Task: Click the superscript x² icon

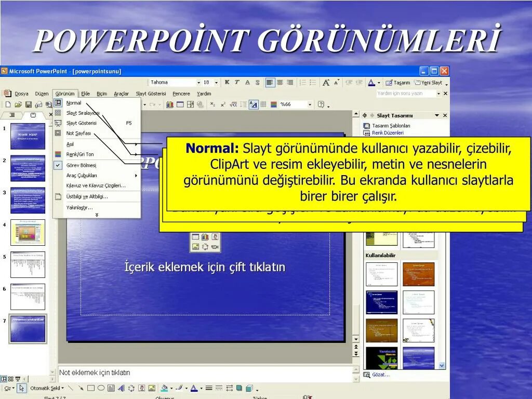Action: (223, 104)
